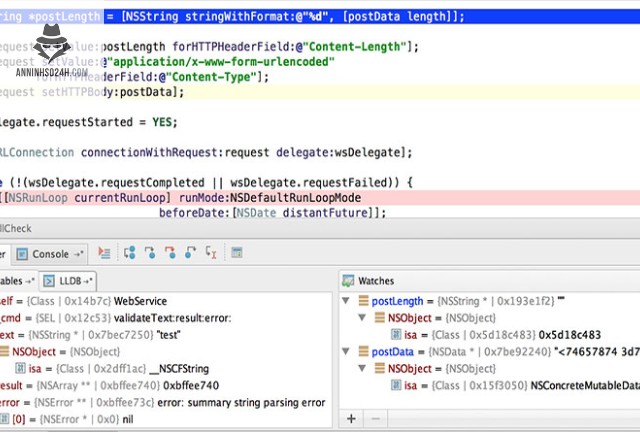Click the Step Into debugger icon

click(150, 253)
